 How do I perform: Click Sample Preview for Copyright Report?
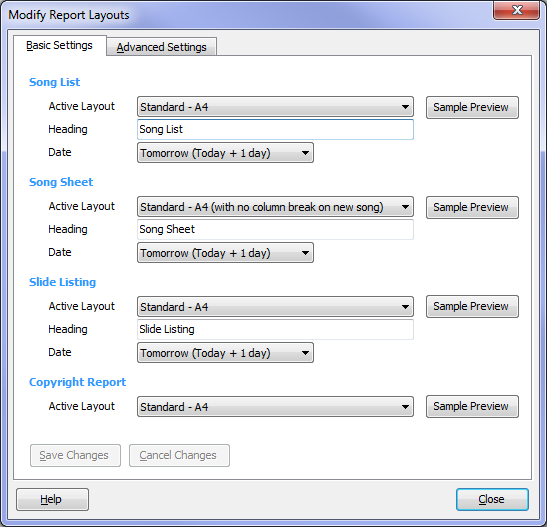click(x=472, y=406)
